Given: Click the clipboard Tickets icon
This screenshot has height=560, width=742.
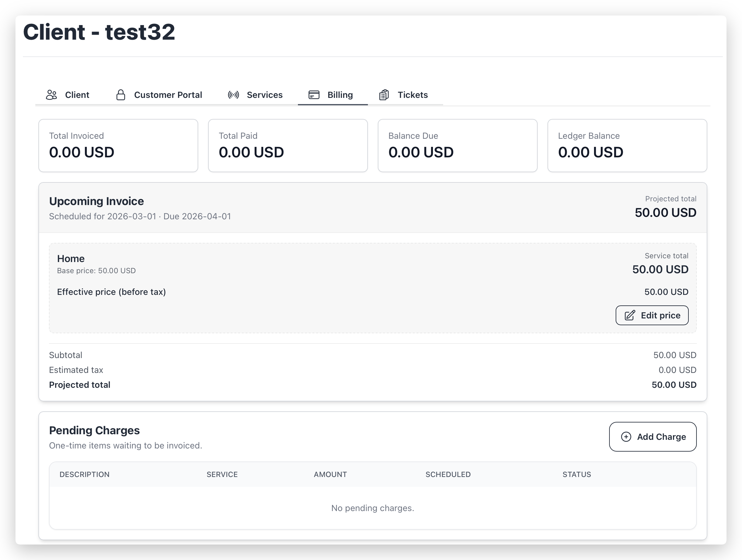Looking at the screenshot, I should [384, 95].
